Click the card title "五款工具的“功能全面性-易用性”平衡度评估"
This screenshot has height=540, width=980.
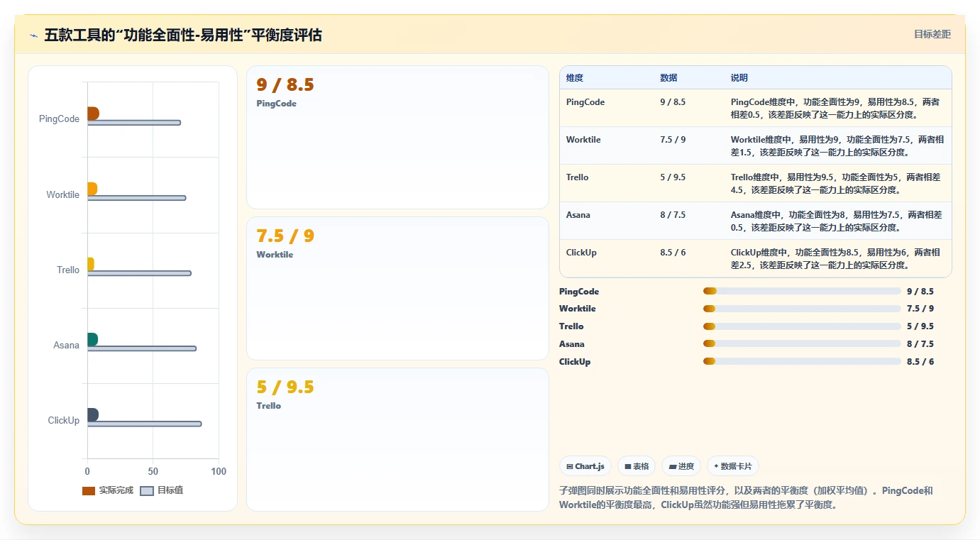(x=183, y=35)
